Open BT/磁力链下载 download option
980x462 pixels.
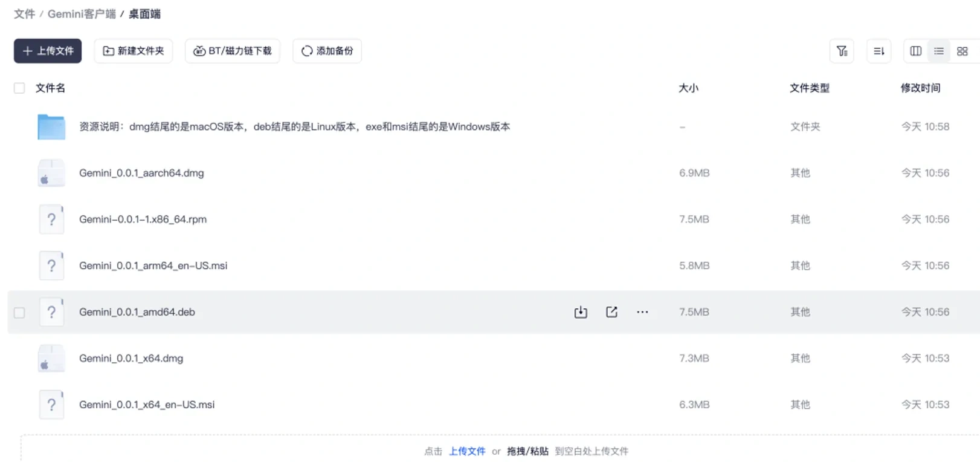pyautogui.click(x=233, y=51)
